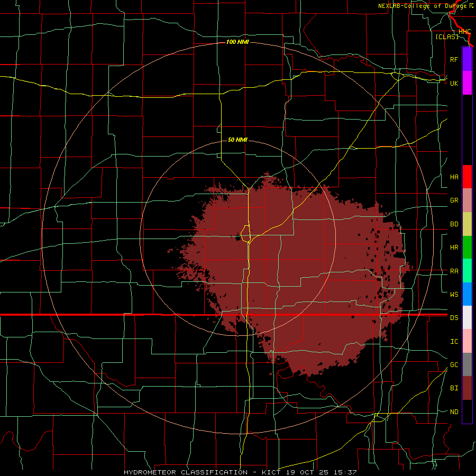Click the 100 NMI range ring label
Image resolution: width=476 pixels, height=476 pixels.
click(237, 42)
